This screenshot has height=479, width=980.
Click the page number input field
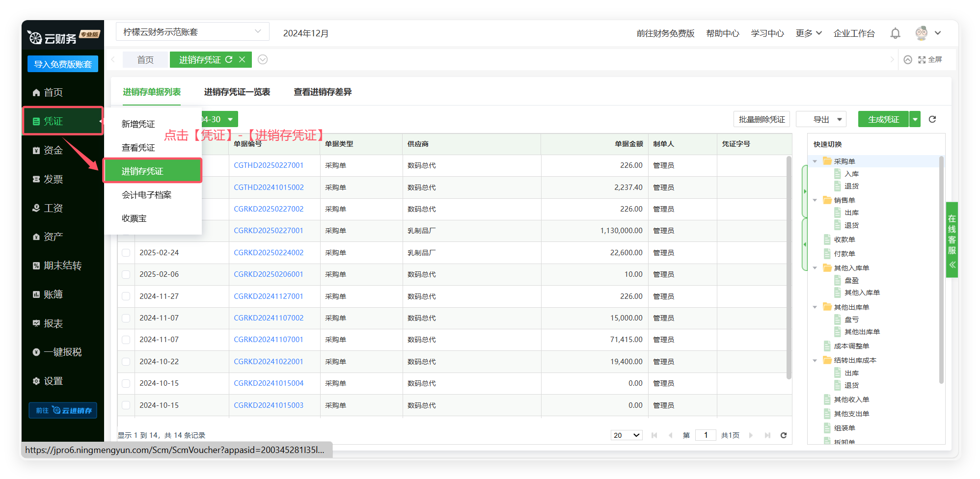[x=706, y=435]
